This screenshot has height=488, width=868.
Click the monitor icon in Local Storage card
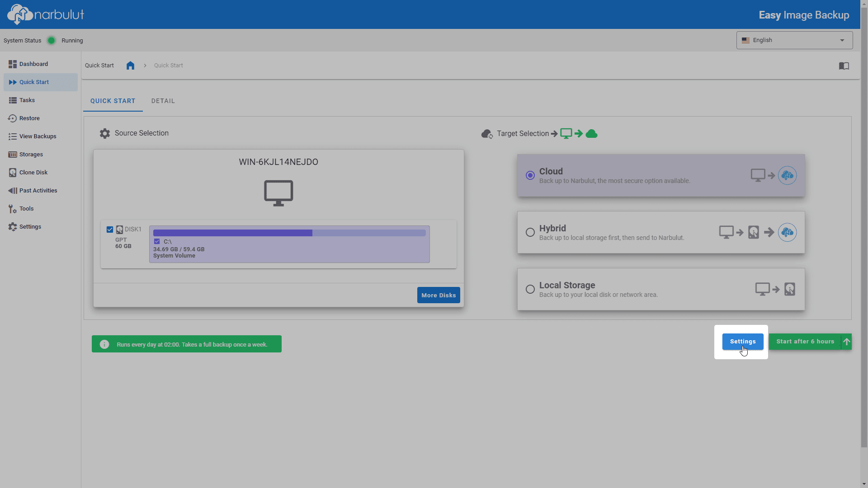[x=763, y=289]
